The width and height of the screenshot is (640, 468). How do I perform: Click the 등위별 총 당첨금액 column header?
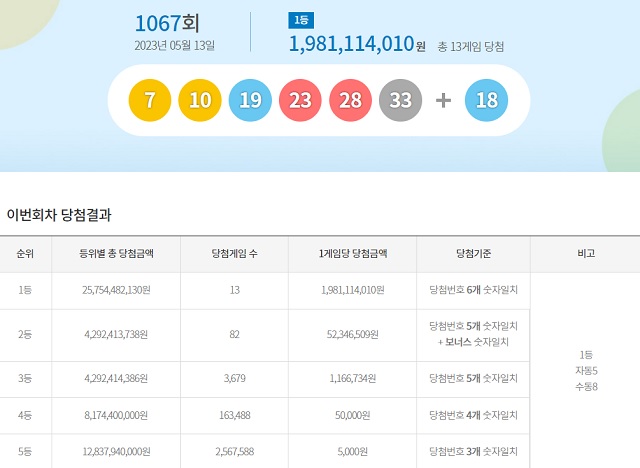[116, 254]
